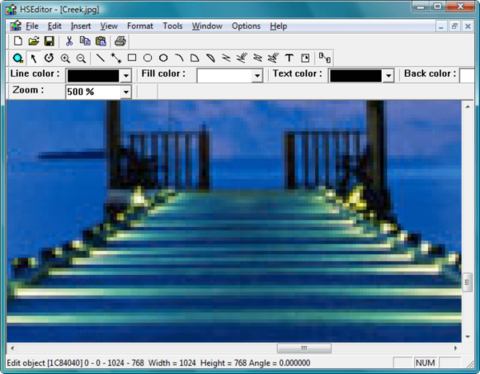Select the rectangle drawing tool

pyautogui.click(x=132, y=58)
